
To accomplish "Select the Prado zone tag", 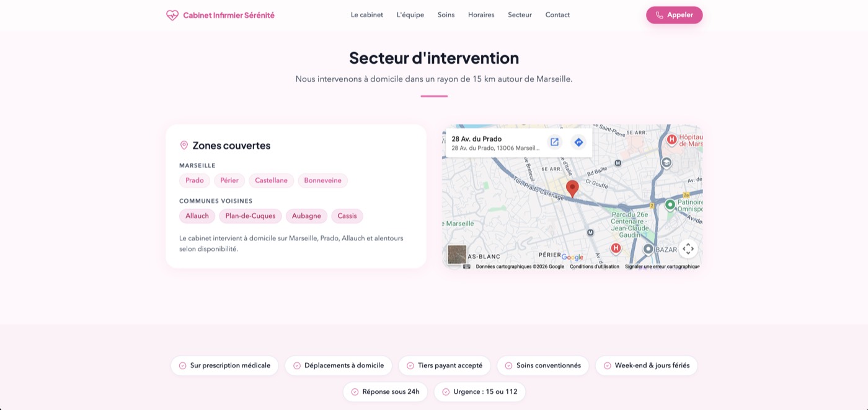I will click(x=195, y=180).
